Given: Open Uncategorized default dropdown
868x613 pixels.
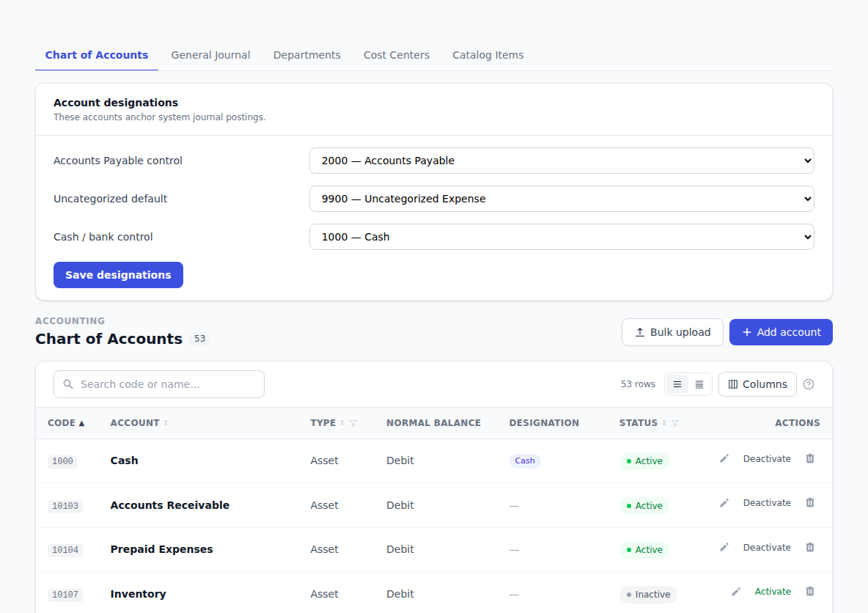Looking at the screenshot, I should coord(562,199).
